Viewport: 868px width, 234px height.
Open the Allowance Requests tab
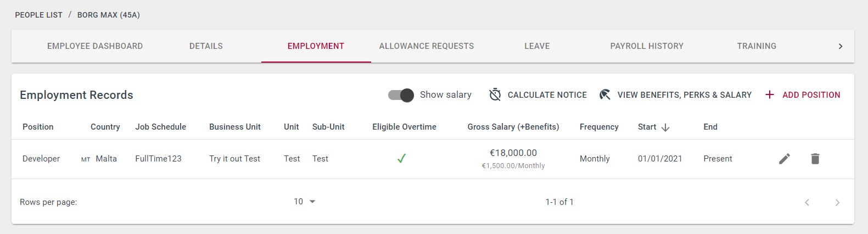(427, 46)
